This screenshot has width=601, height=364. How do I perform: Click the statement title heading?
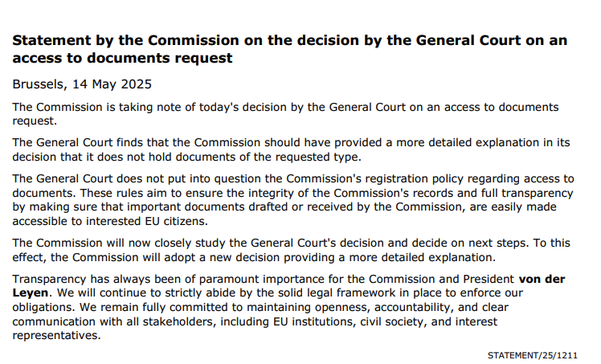coord(289,49)
